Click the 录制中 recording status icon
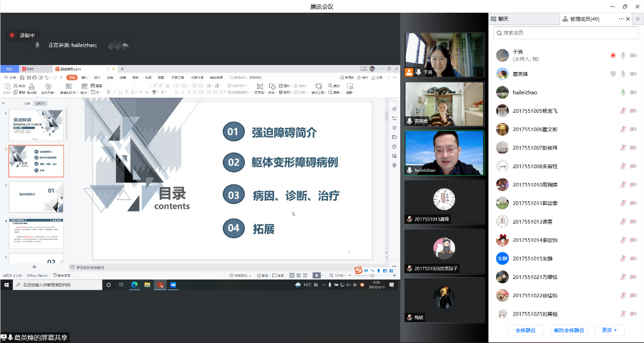This screenshot has height=343, width=644. coord(12,36)
